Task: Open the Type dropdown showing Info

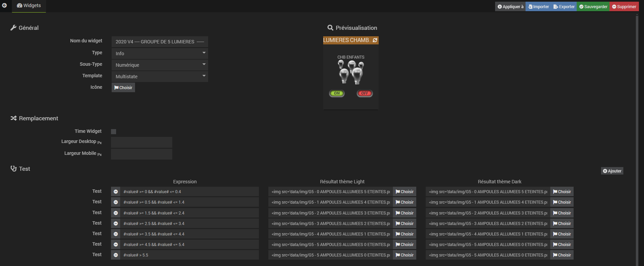Action: click(x=160, y=53)
